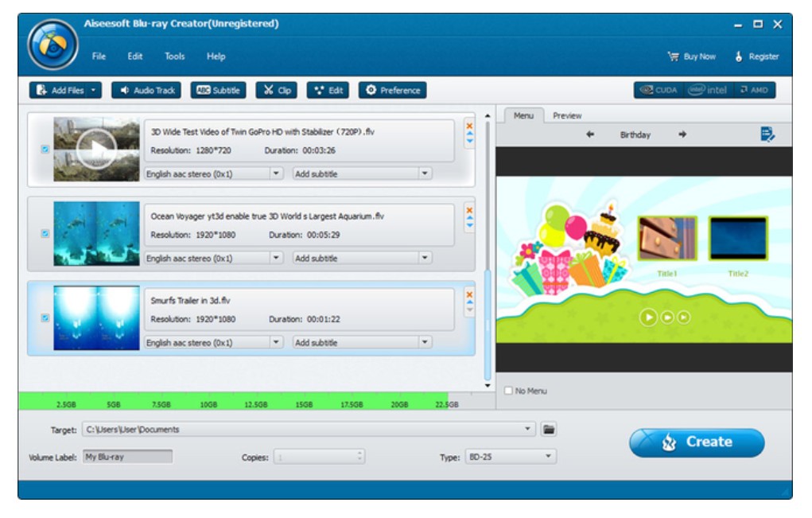Open the Audio Track tool
Viewport: 812px width, 518px height.
(146, 90)
